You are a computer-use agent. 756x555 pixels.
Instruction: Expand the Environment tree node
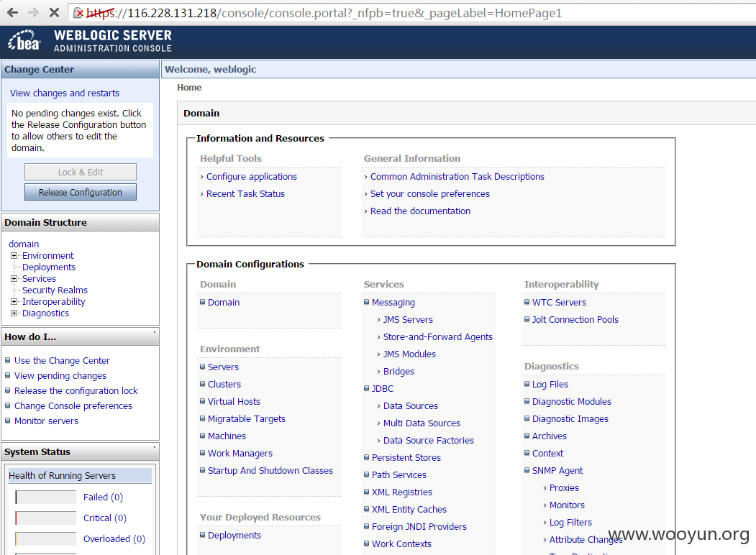click(x=14, y=256)
